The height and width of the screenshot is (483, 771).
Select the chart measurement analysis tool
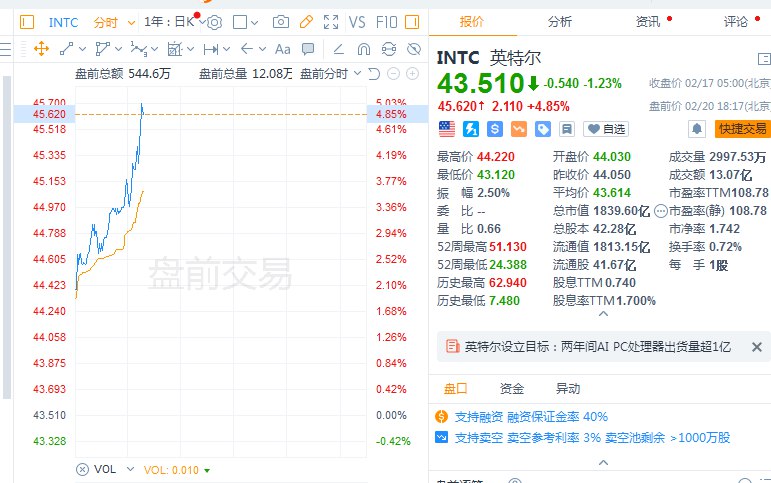[x=175, y=49]
